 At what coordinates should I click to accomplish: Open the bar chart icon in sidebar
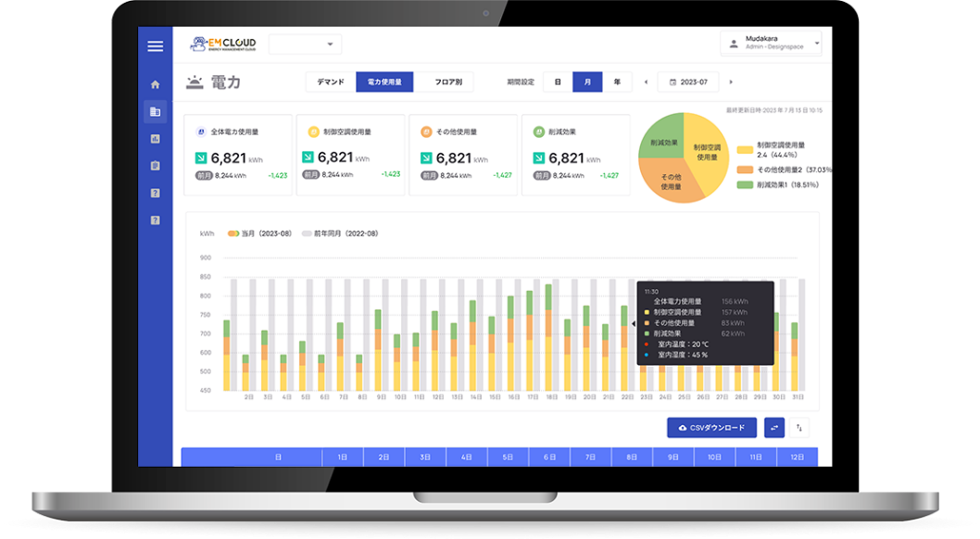[x=155, y=139]
